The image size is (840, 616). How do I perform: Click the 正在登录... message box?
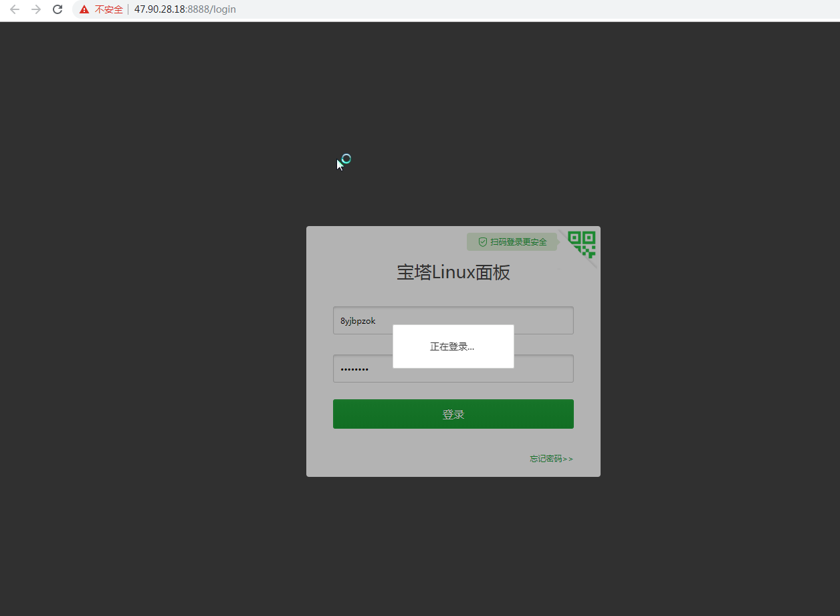click(x=453, y=346)
